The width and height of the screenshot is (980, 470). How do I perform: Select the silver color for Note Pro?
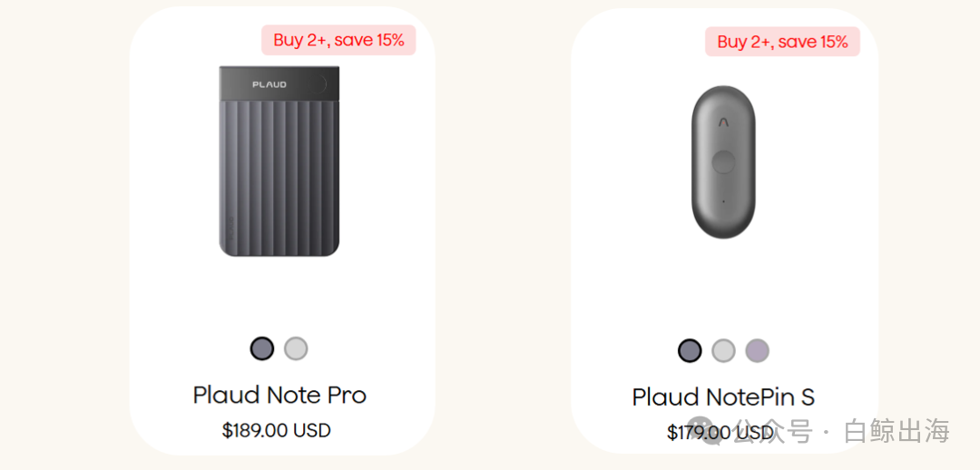(x=296, y=348)
